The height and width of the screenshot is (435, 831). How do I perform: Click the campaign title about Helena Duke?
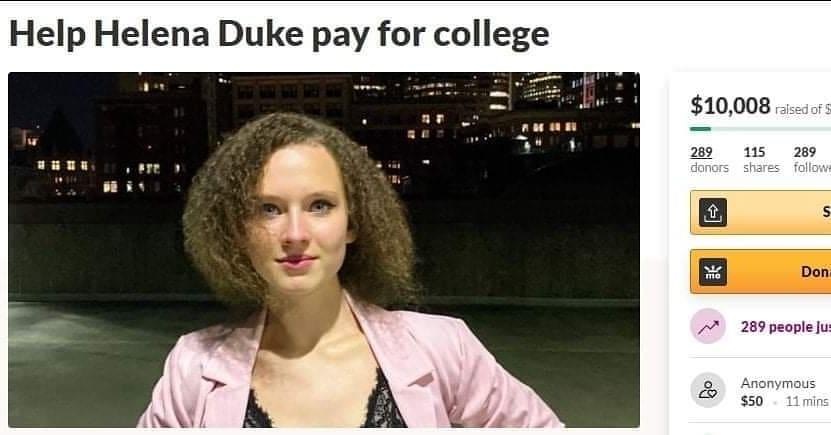[279, 34]
